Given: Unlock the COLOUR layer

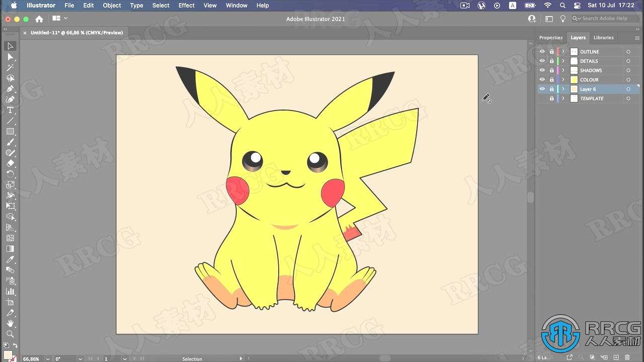Looking at the screenshot, I should click(551, 79).
